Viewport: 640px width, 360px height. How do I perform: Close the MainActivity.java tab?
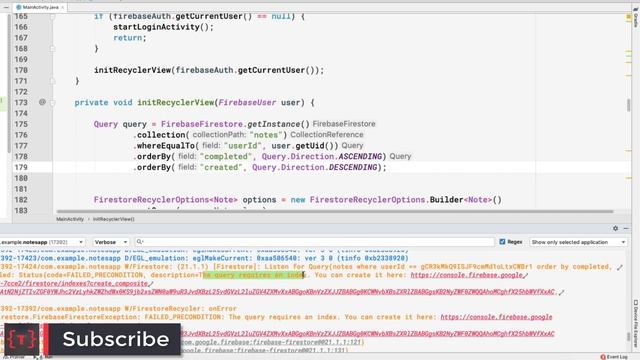(x=63, y=7)
